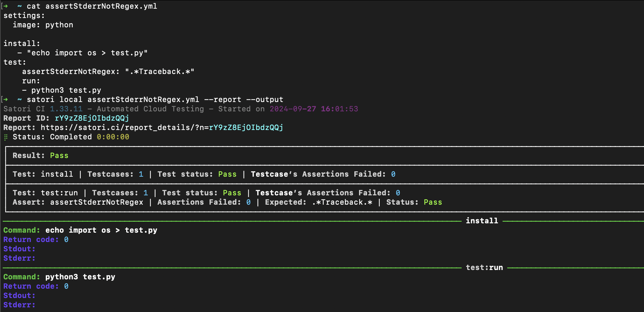Viewport: 644px width, 312px height.
Task: Select the Report ID value rY9zZ8EjOIbdzQQj
Action: pos(92,118)
